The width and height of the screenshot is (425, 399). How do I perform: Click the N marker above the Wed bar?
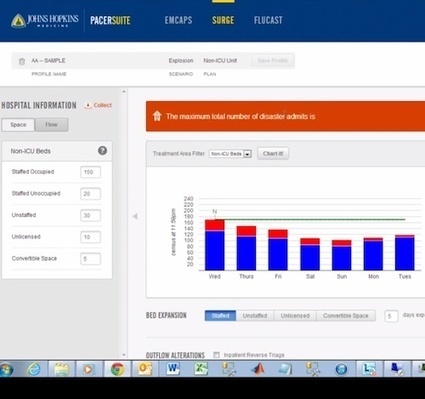pos(215,212)
